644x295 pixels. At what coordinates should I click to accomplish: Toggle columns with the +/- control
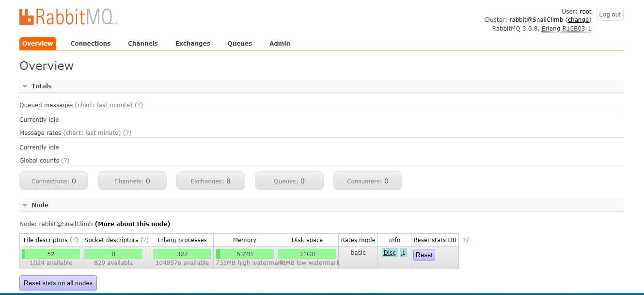coord(467,240)
